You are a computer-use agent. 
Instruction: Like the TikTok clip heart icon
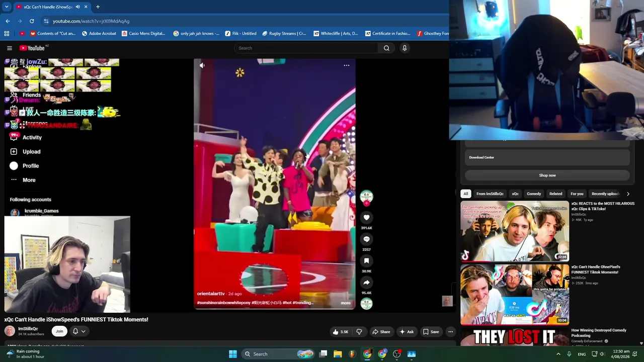(x=366, y=218)
